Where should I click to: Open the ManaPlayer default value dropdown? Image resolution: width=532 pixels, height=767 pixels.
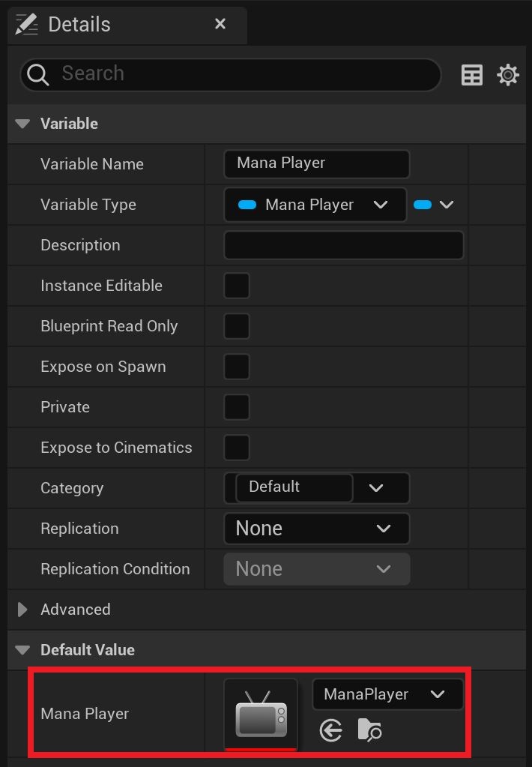tap(387, 694)
